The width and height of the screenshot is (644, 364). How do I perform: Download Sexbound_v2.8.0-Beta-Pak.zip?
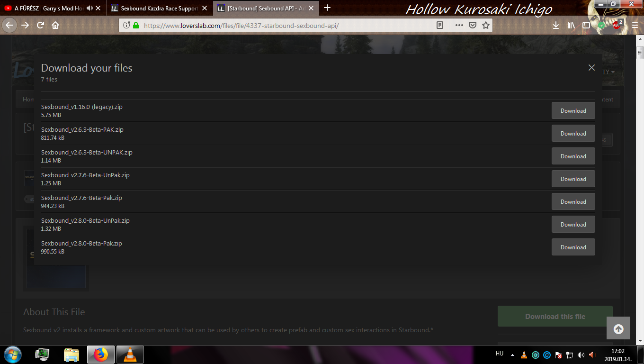click(573, 247)
